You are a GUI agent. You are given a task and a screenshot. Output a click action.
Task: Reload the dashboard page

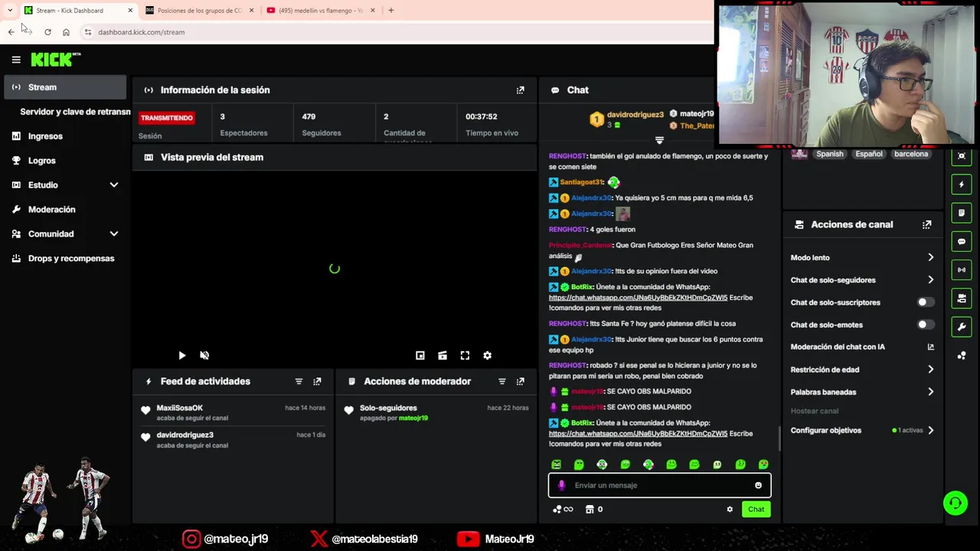47,32
